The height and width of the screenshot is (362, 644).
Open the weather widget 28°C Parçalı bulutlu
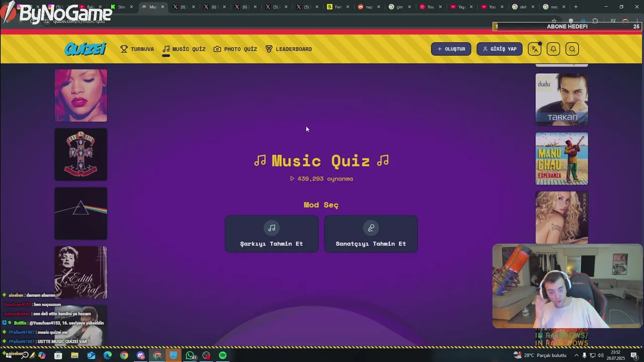click(x=540, y=355)
